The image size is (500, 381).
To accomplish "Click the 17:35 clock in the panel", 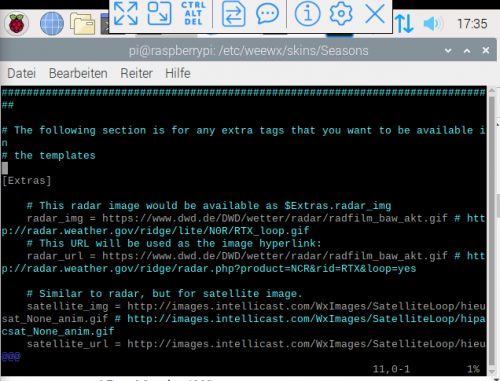I will tap(472, 24).
